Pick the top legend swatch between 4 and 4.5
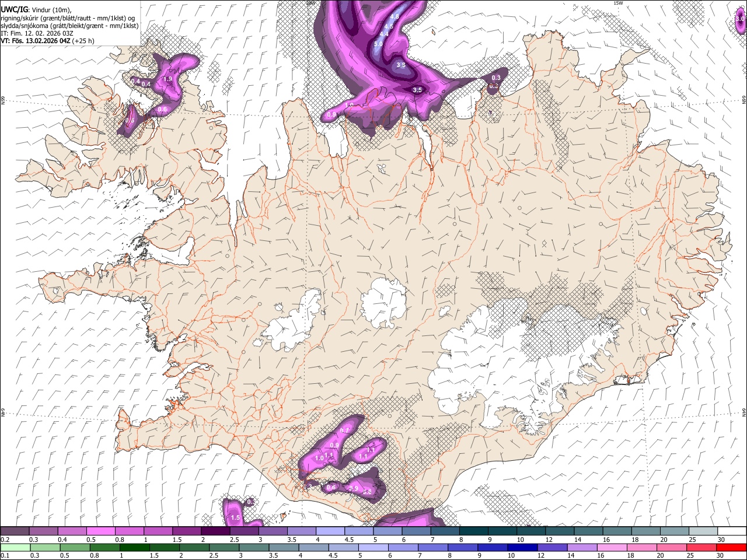Screen dimensions: 747x560 [330, 531]
